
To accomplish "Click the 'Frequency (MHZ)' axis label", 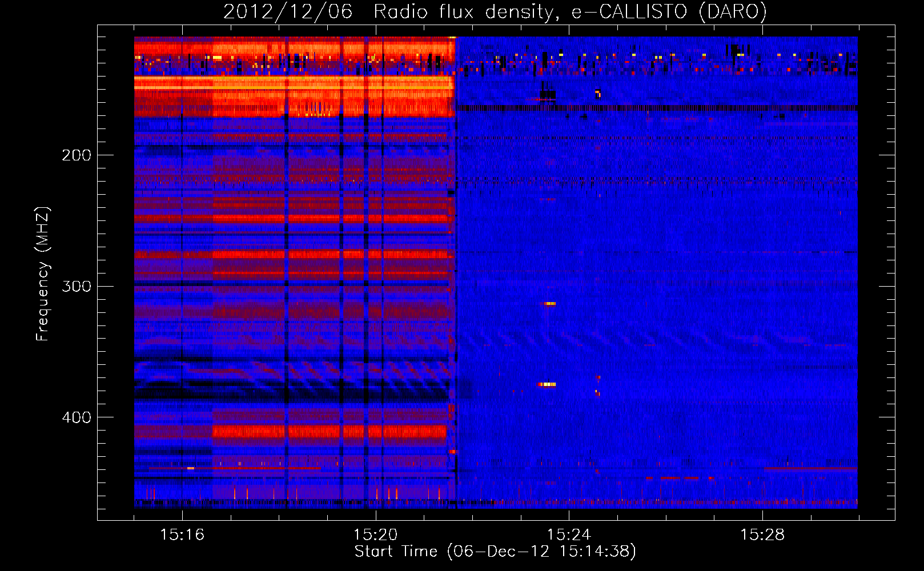I will pos(43,274).
